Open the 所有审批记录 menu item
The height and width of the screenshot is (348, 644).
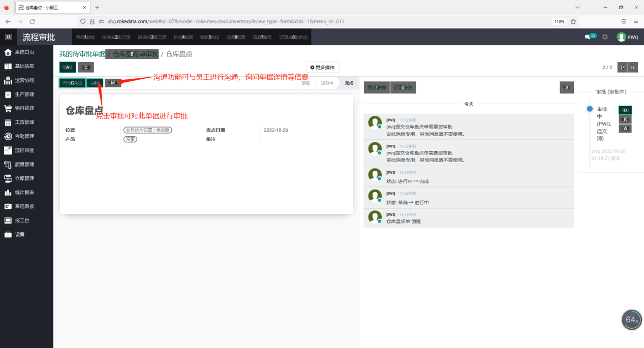tap(116, 37)
